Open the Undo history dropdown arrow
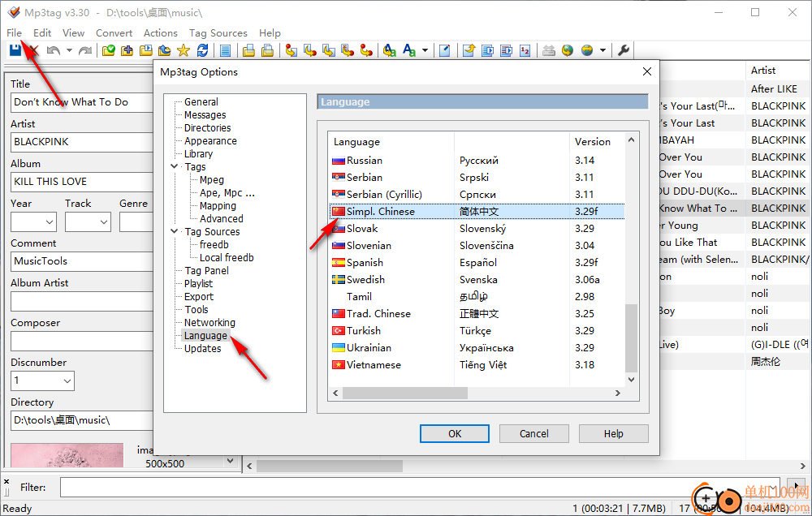The image size is (812, 516). pyautogui.click(x=69, y=51)
